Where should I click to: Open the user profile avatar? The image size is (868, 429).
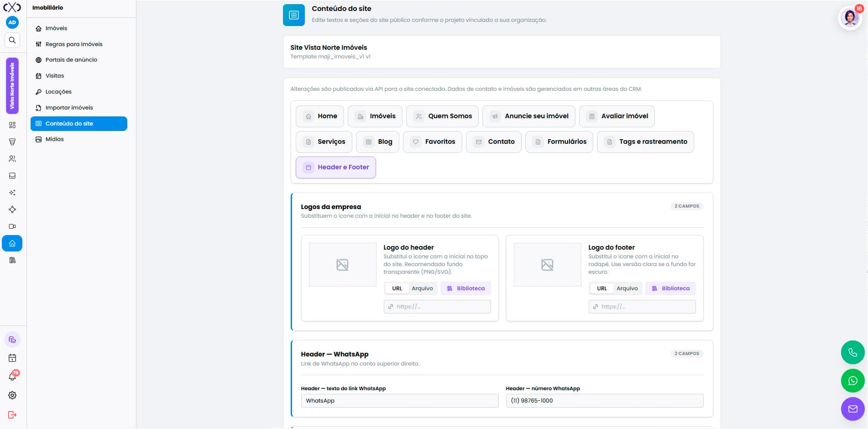(850, 18)
